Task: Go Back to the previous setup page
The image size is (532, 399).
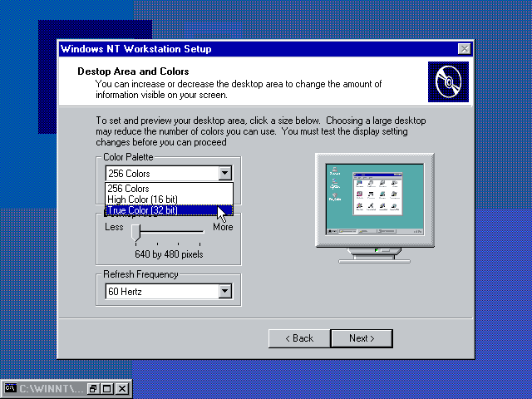Action: [x=299, y=338]
